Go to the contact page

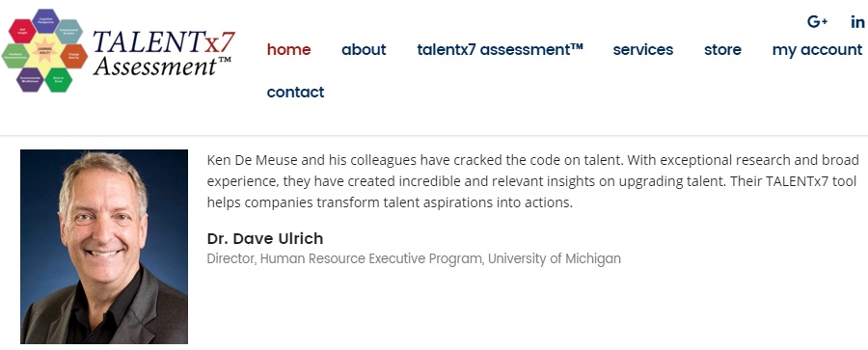coord(296,92)
